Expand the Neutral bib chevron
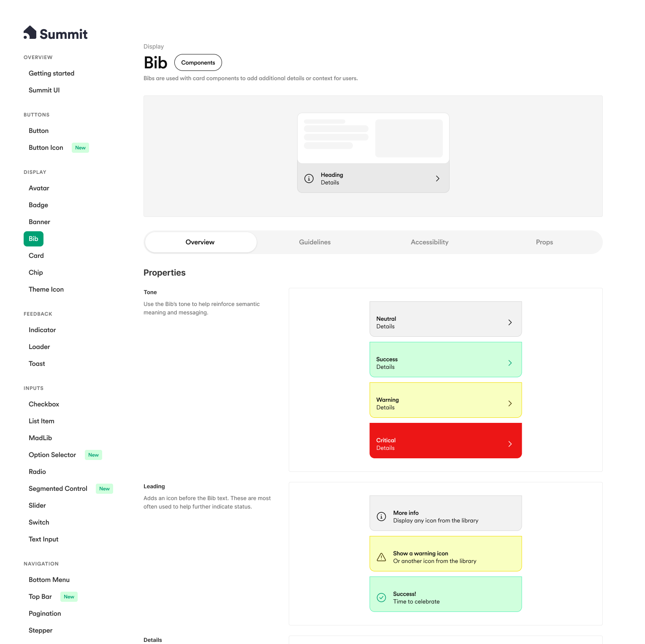 [510, 322]
